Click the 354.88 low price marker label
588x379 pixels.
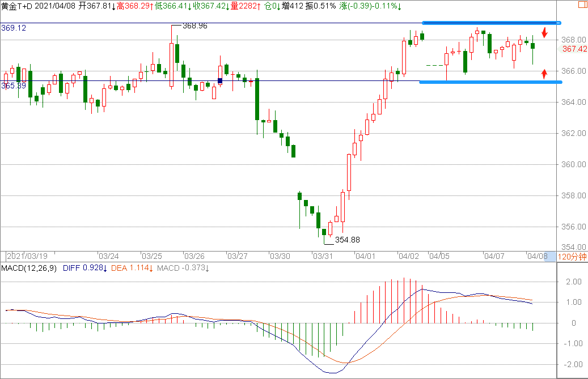[x=347, y=240]
